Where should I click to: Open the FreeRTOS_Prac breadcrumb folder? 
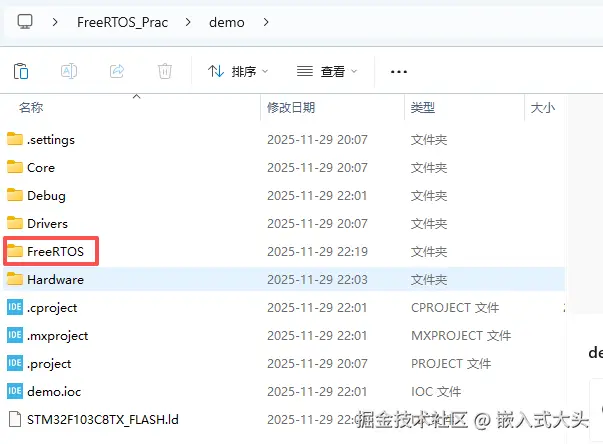coord(122,22)
